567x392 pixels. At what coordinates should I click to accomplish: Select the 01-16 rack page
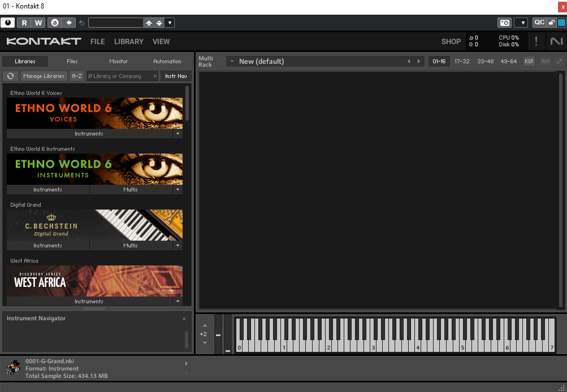[x=439, y=62]
